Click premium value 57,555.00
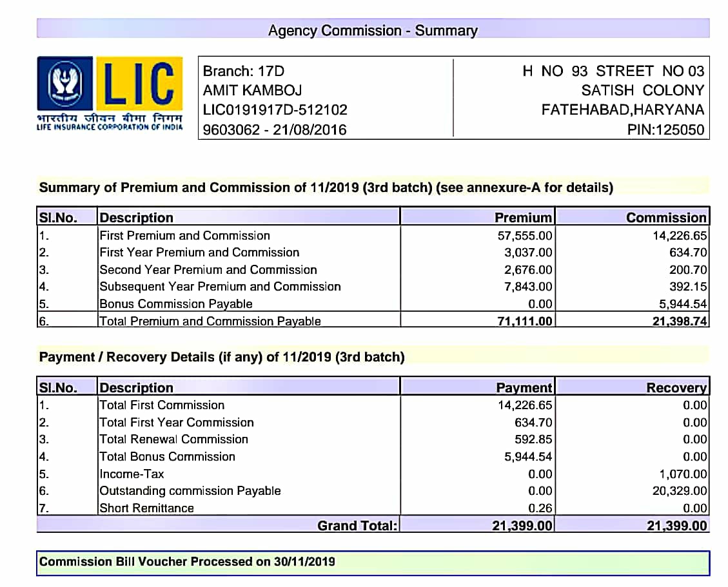The width and height of the screenshot is (728, 587). tap(525, 236)
